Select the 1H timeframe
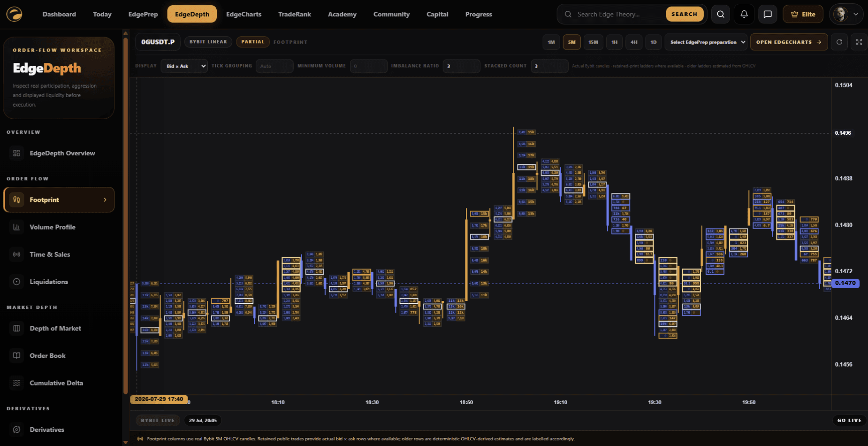The image size is (868, 446). [x=615, y=42]
